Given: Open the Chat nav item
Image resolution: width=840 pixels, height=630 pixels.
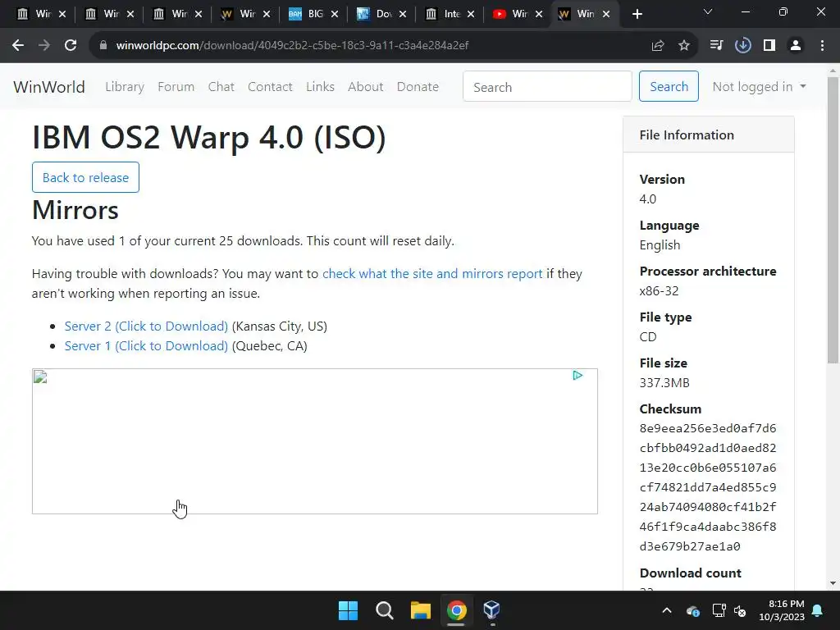Looking at the screenshot, I should point(221,87).
